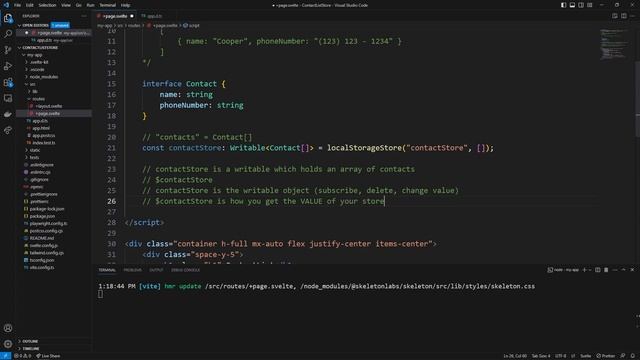Screen dimensions: 640x360
Task: Open README.md in the file tree
Action: pyautogui.click(x=42, y=238)
